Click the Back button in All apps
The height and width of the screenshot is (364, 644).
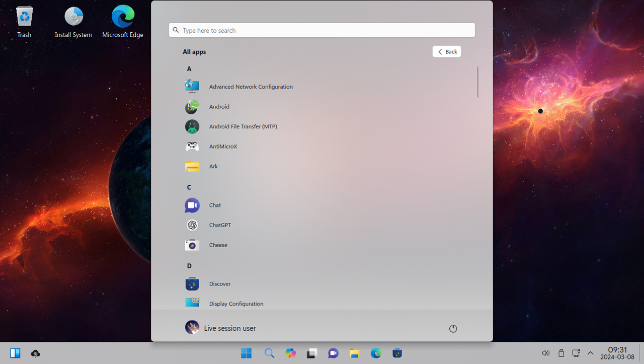447,51
